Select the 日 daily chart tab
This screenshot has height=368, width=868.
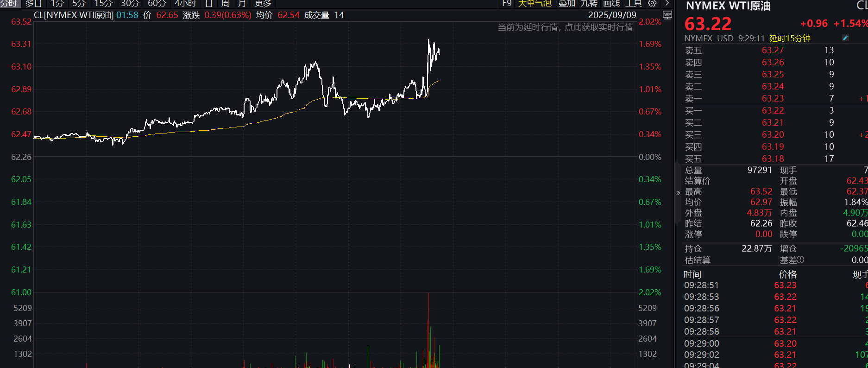point(209,3)
